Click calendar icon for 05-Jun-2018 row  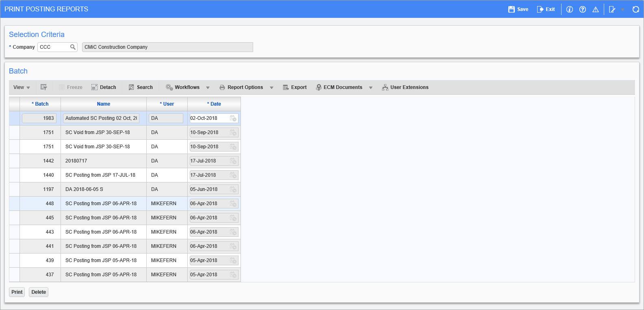tap(233, 189)
